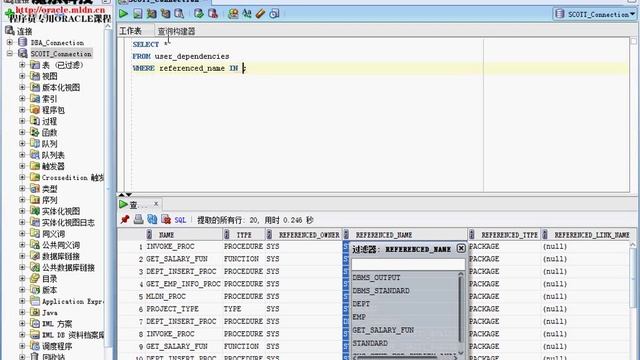The width and height of the screenshot is (640, 360).
Task: Close the query result tab
Action: pos(156,204)
